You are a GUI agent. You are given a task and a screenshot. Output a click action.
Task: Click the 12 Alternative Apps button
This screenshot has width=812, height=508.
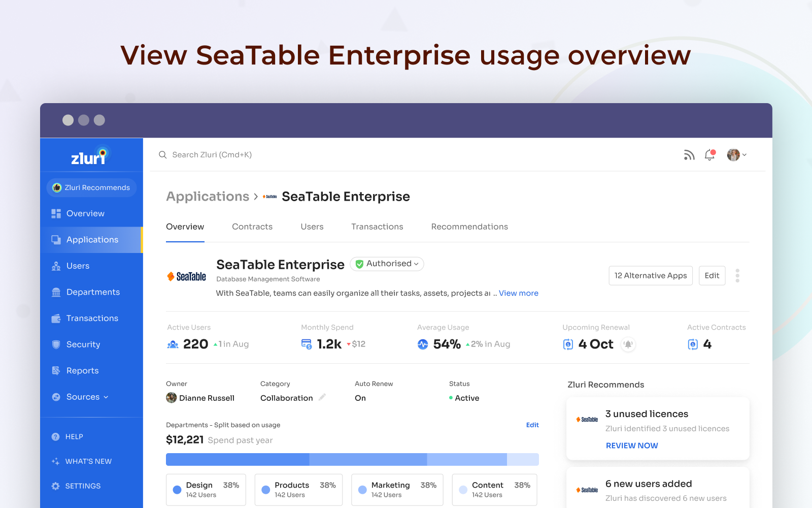click(651, 275)
